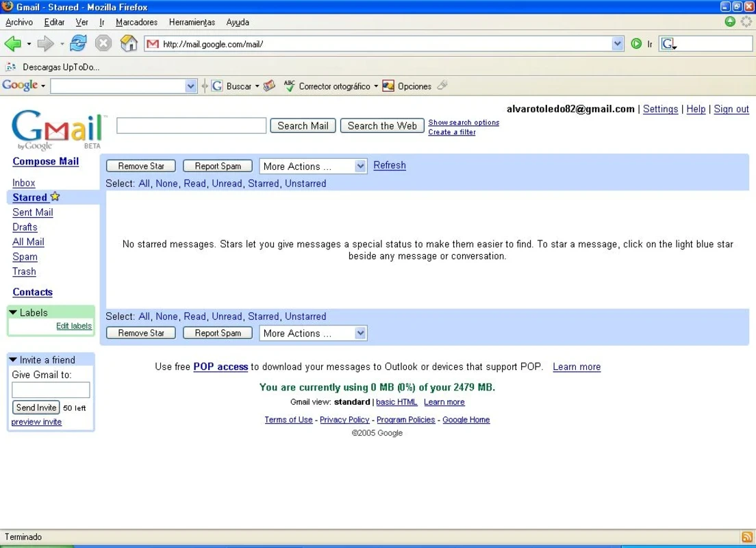Viewport: 756px width, 548px height.
Task: Open the Editar menu
Action: [54, 22]
